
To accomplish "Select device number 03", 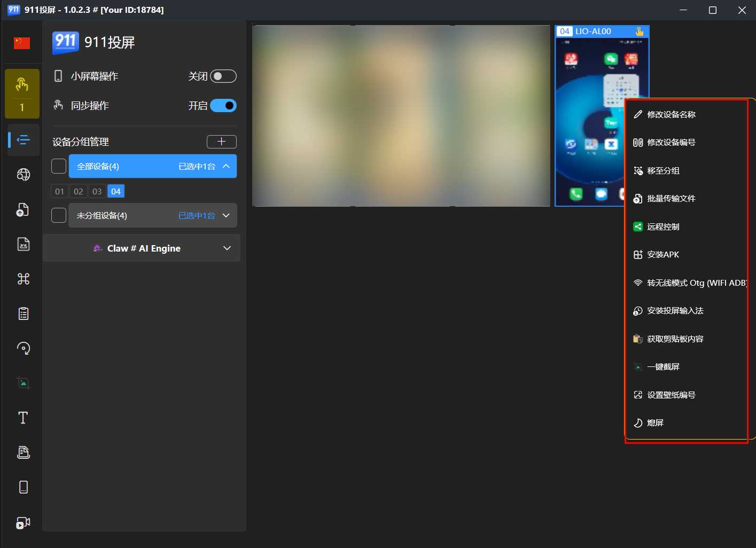I will 97,191.
